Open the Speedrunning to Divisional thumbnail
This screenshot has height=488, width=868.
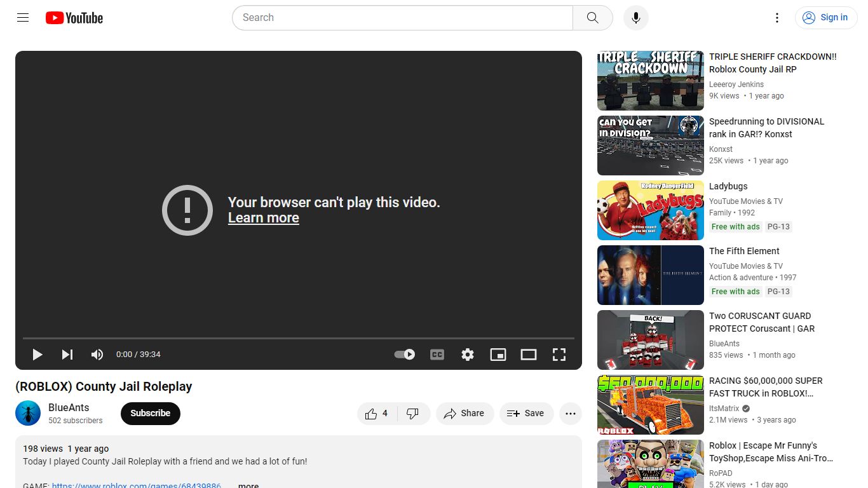point(651,146)
